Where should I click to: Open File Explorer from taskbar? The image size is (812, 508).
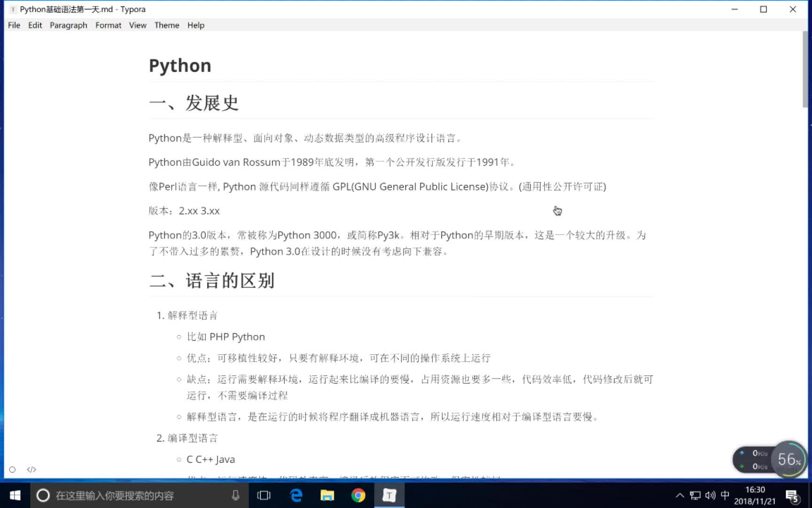point(327,495)
